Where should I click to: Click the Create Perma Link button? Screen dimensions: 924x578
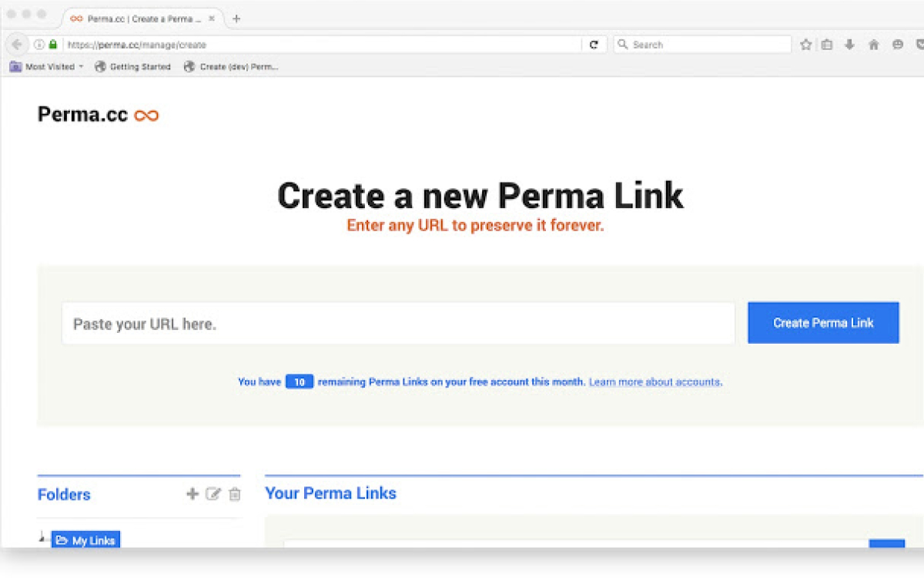pyautogui.click(x=823, y=323)
